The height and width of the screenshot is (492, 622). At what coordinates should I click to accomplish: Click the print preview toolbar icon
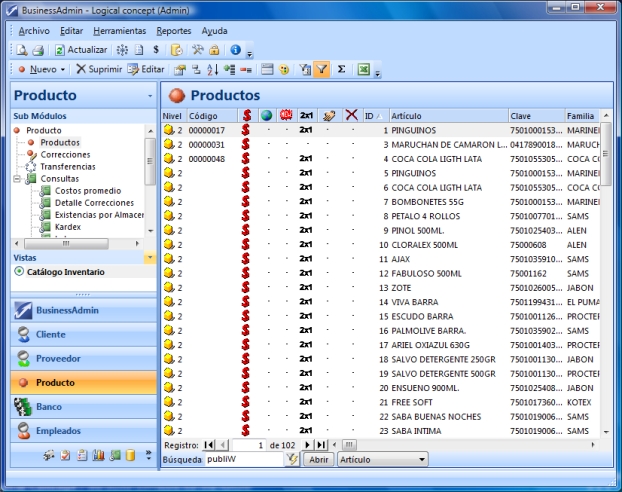tap(21, 49)
